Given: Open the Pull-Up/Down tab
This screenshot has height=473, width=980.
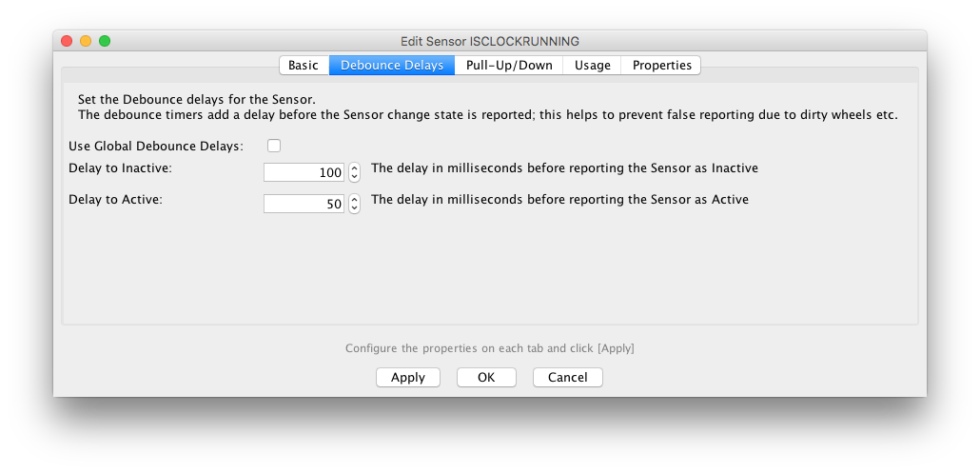Looking at the screenshot, I should tap(509, 66).
